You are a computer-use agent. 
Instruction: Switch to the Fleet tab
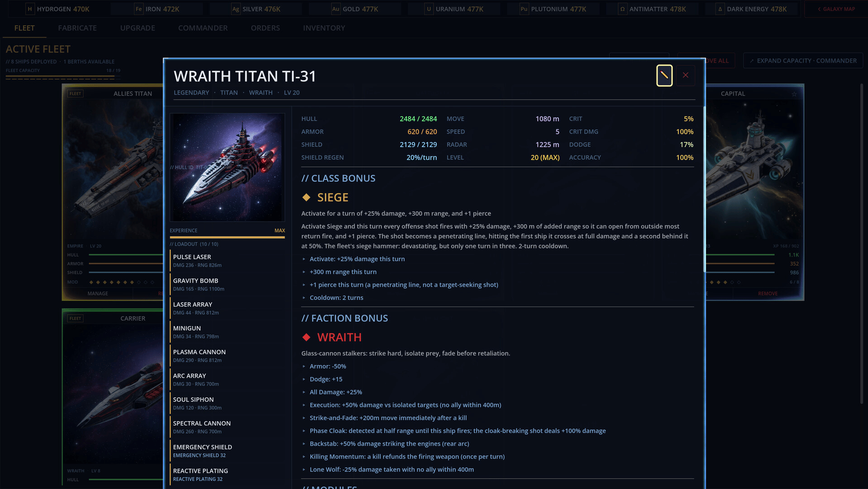24,28
